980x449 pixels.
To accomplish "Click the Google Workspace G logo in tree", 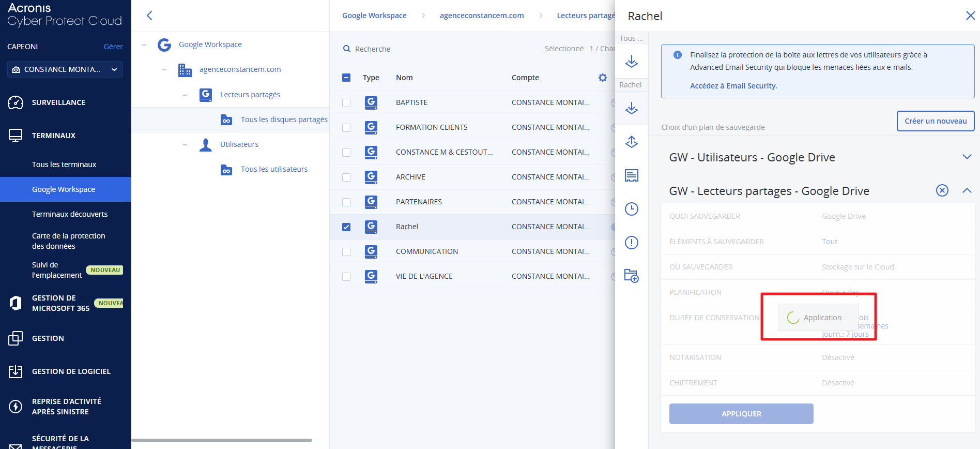I will click(164, 45).
